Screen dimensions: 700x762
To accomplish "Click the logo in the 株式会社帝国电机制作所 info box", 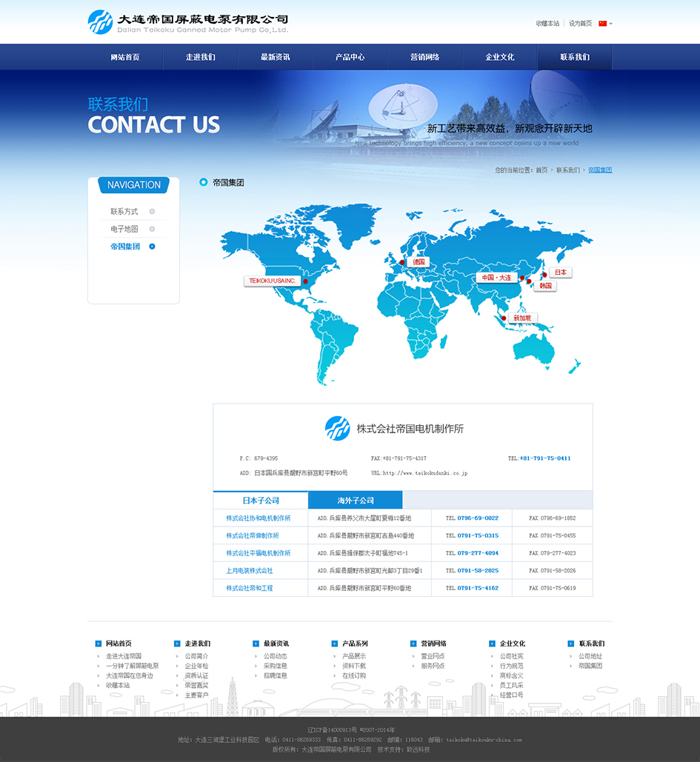I will click(337, 428).
